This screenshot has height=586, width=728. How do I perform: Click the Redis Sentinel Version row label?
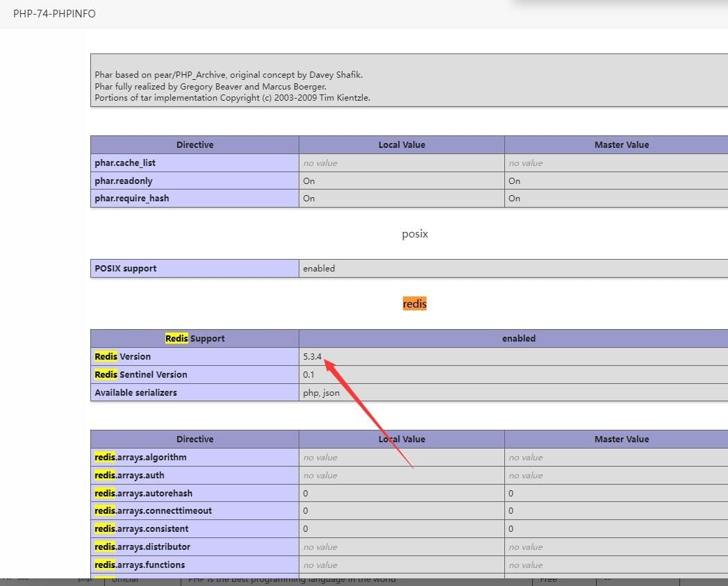tap(141, 374)
